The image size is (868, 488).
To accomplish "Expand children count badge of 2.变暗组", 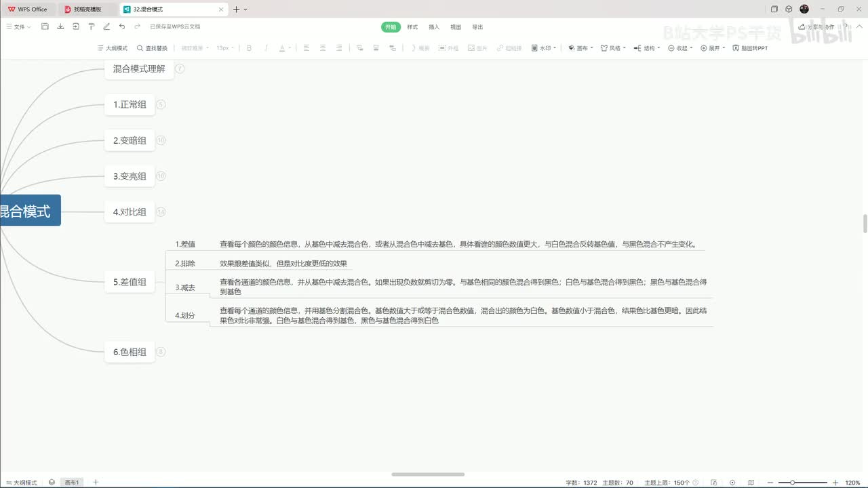I will [x=161, y=140].
